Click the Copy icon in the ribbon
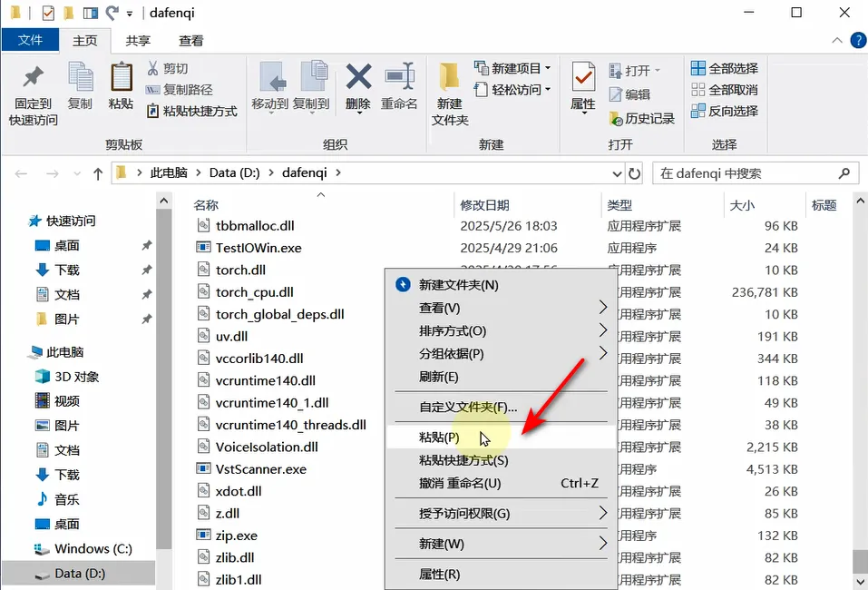Screen dimensions: 868x590 80,77
